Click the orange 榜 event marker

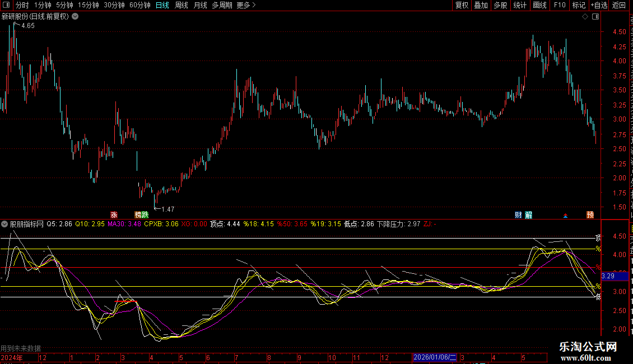point(138,214)
